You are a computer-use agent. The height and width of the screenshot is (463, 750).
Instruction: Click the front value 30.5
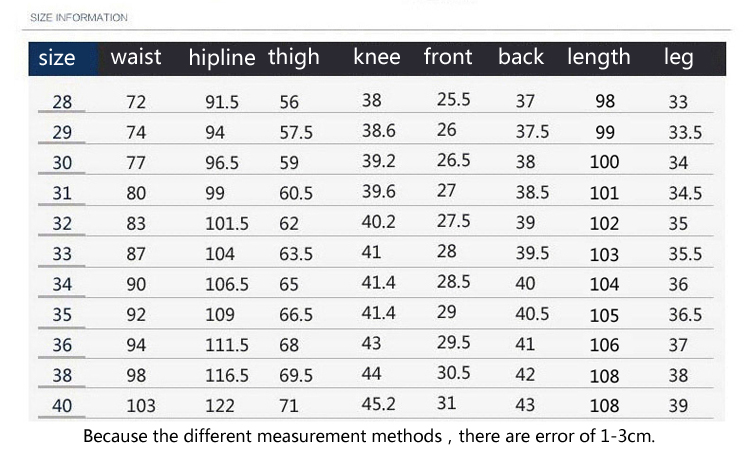(x=453, y=373)
